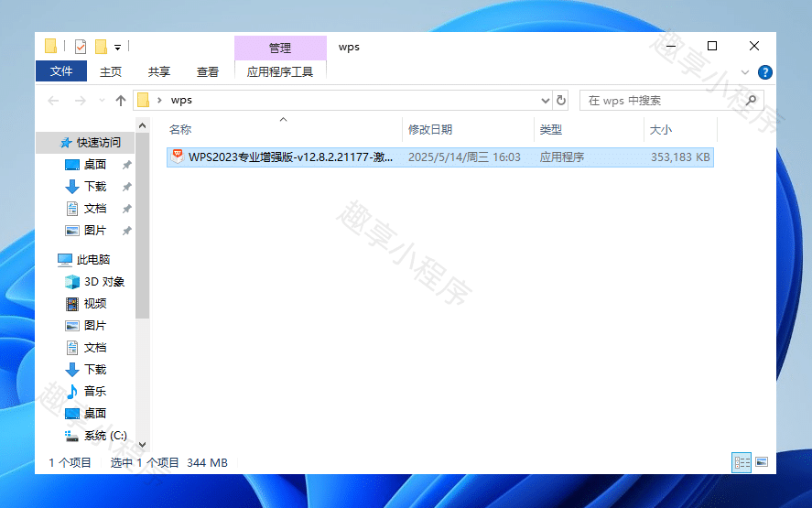Viewport: 812px width, 508px height.
Task: Open the Customize Quick Access Toolbar dropdown
Action: point(117,48)
